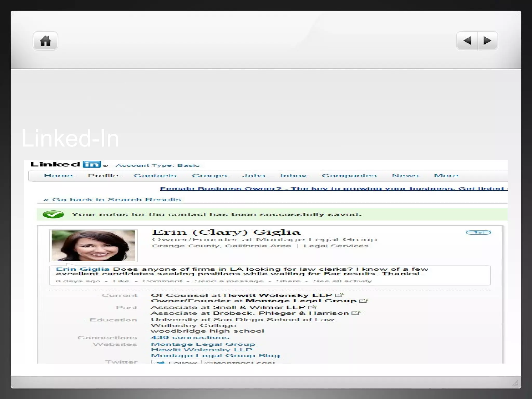Click icon next to Brobeck, Phleger & Harrison
Image resolution: width=532 pixels, height=399 pixels.
pyautogui.click(x=356, y=313)
